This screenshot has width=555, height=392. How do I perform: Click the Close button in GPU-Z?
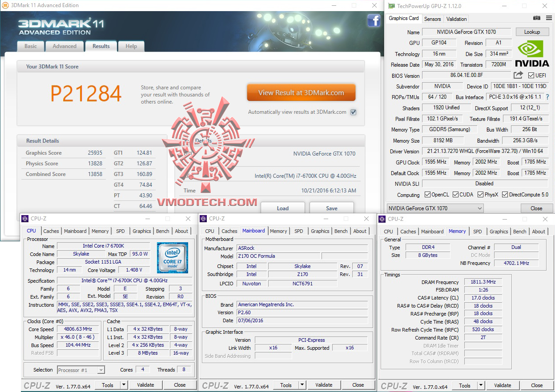(536, 208)
